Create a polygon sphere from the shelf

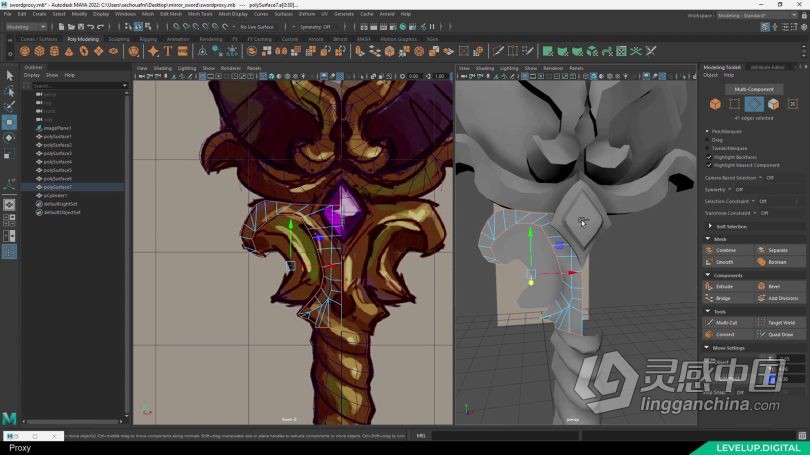click(x=24, y=51)
